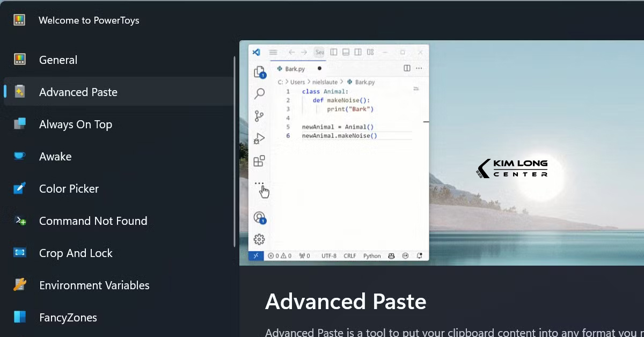
Task: Click the Environment Variables icon
Action: (20, 285)
